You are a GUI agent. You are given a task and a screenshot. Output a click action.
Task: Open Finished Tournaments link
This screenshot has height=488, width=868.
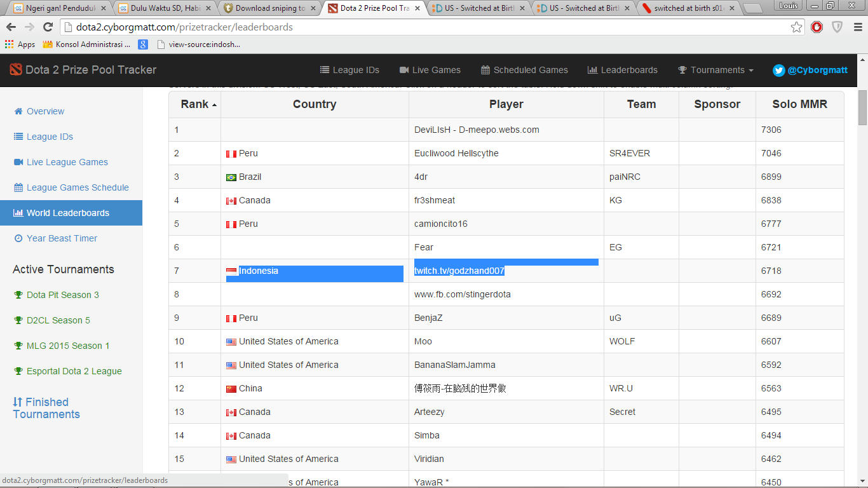[x=46, y=408]
